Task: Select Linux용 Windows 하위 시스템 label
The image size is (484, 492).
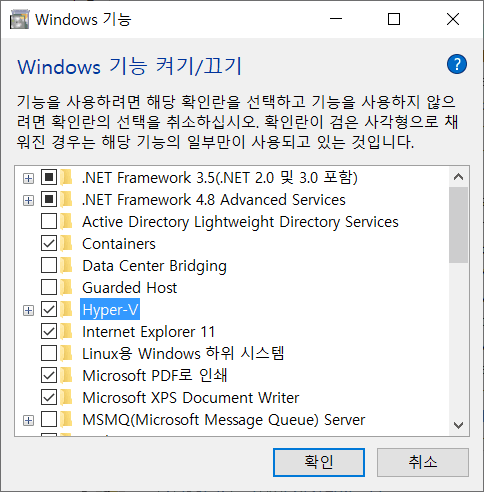Action: (183, 353)
